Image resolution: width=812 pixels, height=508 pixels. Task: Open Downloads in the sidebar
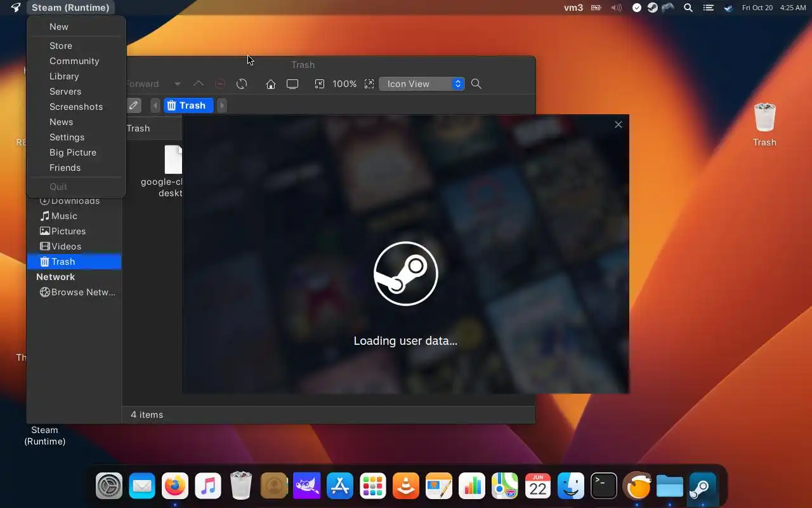coord(74,201)
